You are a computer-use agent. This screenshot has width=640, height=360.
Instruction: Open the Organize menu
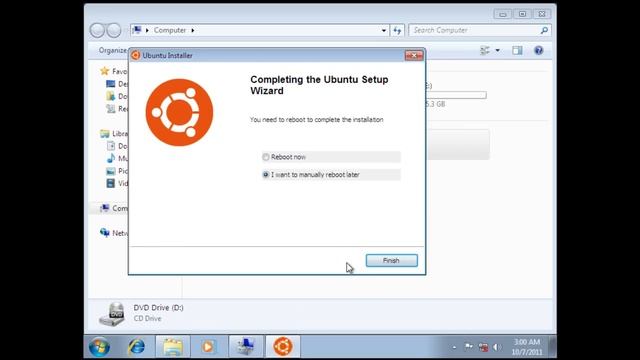[x=113, y=50]
